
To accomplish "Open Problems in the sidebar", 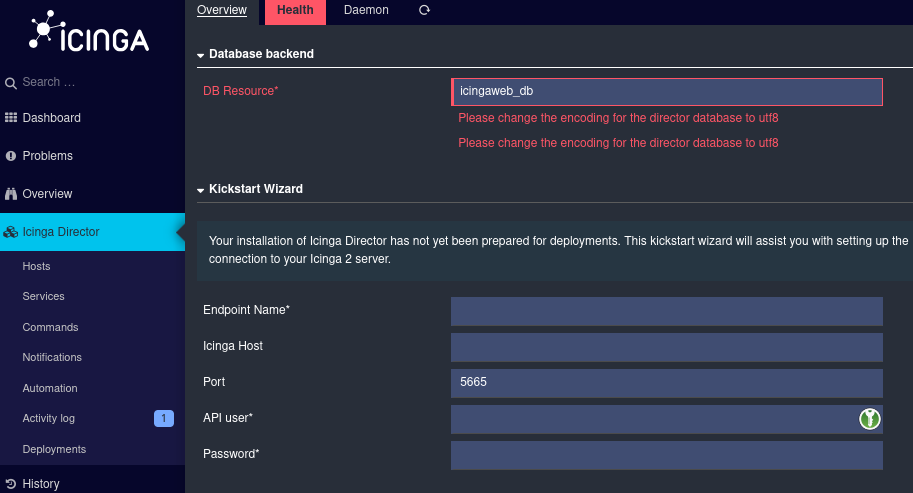I will coord(93,156).
